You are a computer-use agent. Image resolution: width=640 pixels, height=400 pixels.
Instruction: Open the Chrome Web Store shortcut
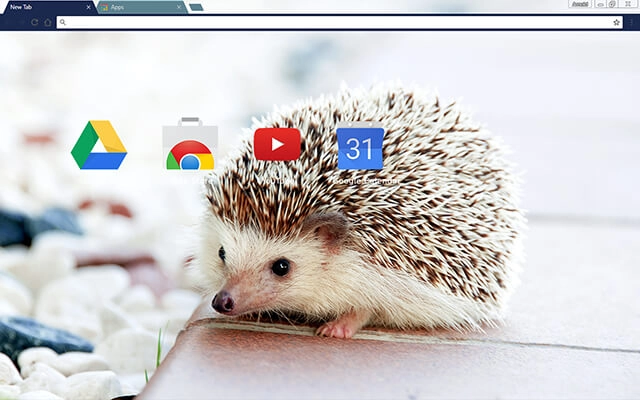[190, 144]
